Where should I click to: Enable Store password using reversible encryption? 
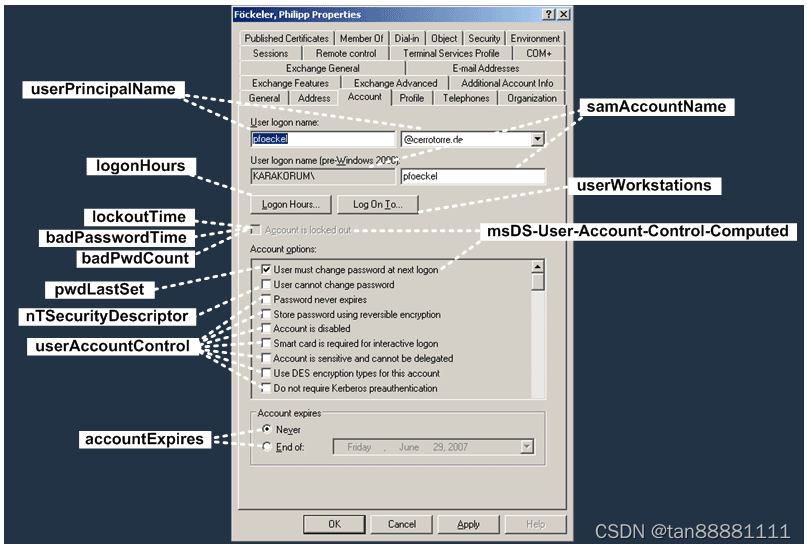click(266, 314)
